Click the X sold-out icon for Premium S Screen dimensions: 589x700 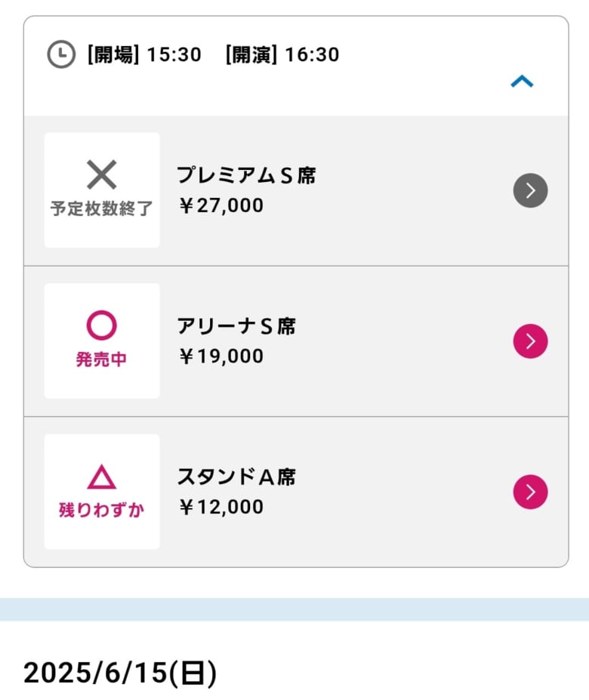click(102, 175)
